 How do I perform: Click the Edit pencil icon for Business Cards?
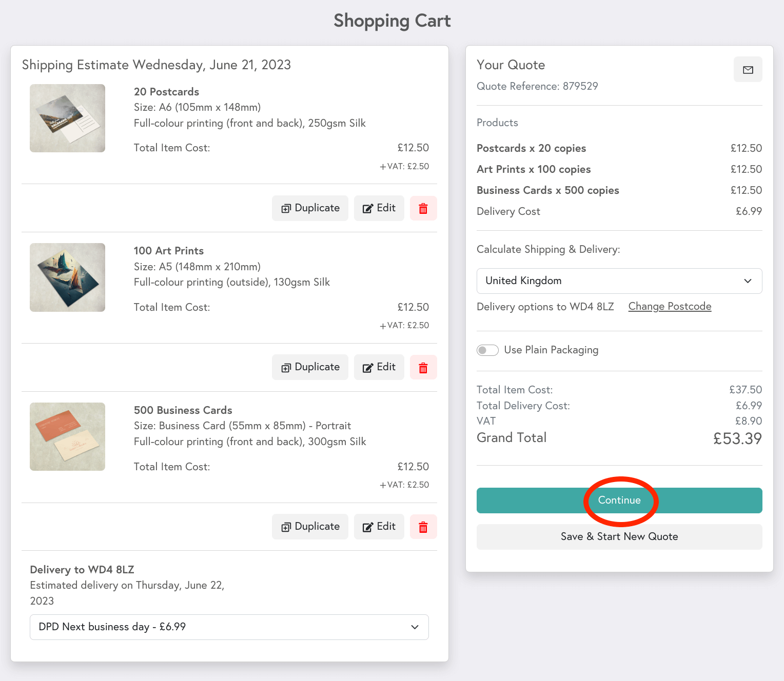point(367,527)
